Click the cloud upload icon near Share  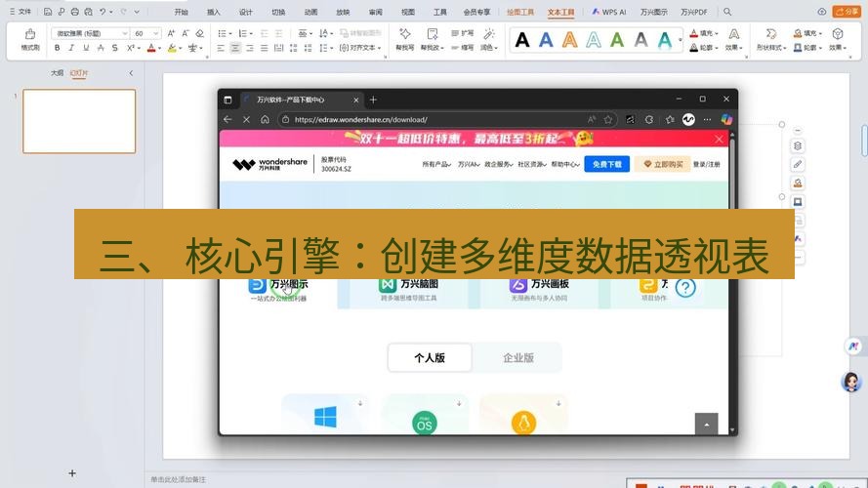(821, 12)
